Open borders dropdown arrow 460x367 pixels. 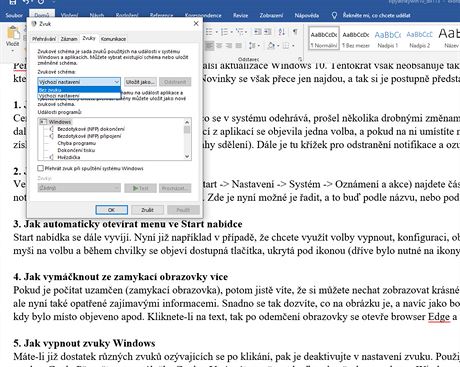(293, 45)
